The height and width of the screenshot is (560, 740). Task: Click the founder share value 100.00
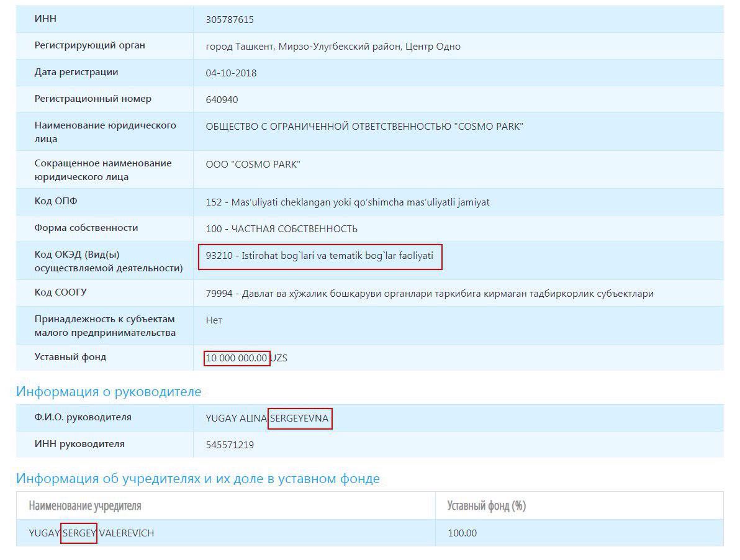click(462, 533)
